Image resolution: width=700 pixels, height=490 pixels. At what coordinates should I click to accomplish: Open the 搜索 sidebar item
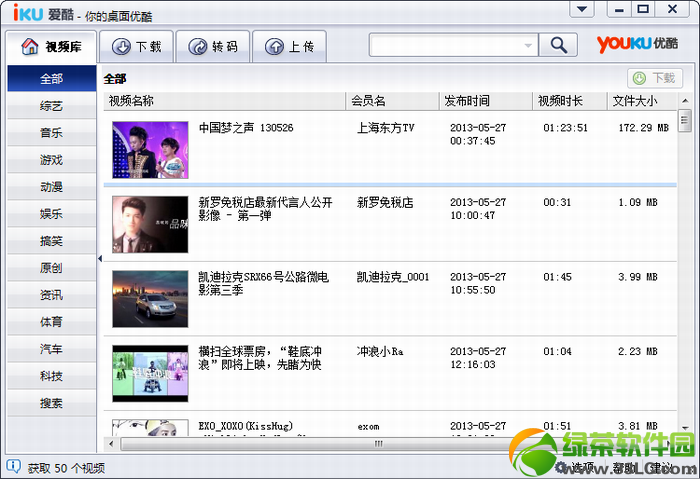pos(51,403)
